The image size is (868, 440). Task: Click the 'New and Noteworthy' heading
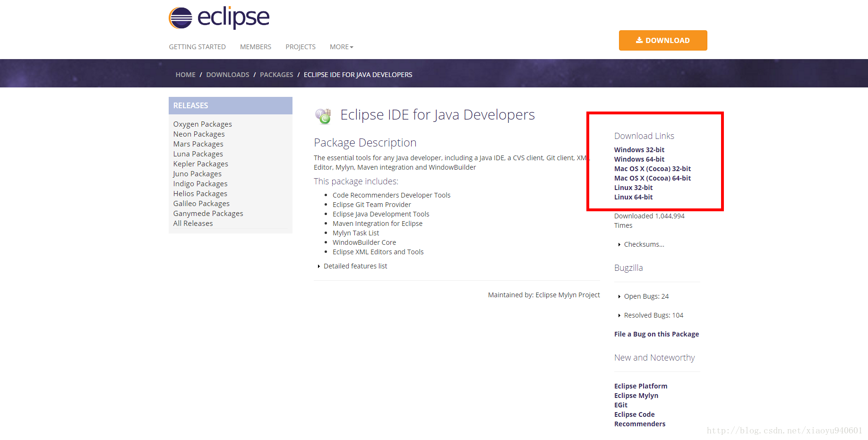click(654, 358)
